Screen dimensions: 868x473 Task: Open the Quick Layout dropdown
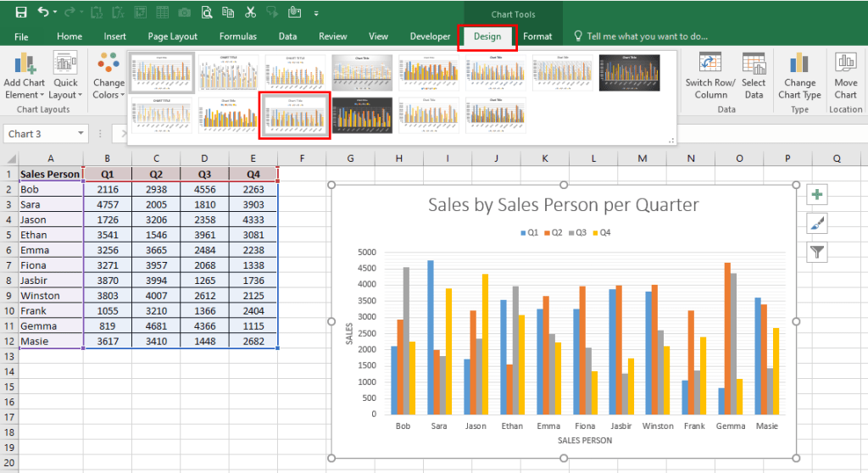pos(65,76)
